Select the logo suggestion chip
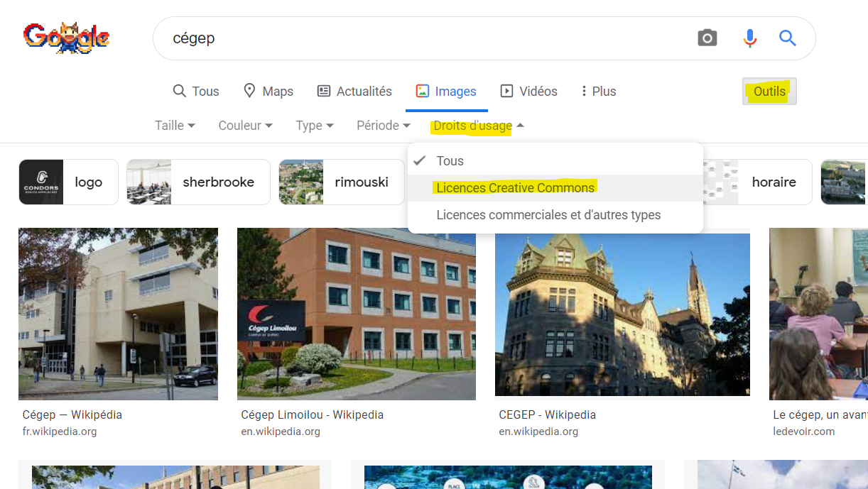Image resolution: width=868 pixels, height=489 pixels. pos(68,182)
